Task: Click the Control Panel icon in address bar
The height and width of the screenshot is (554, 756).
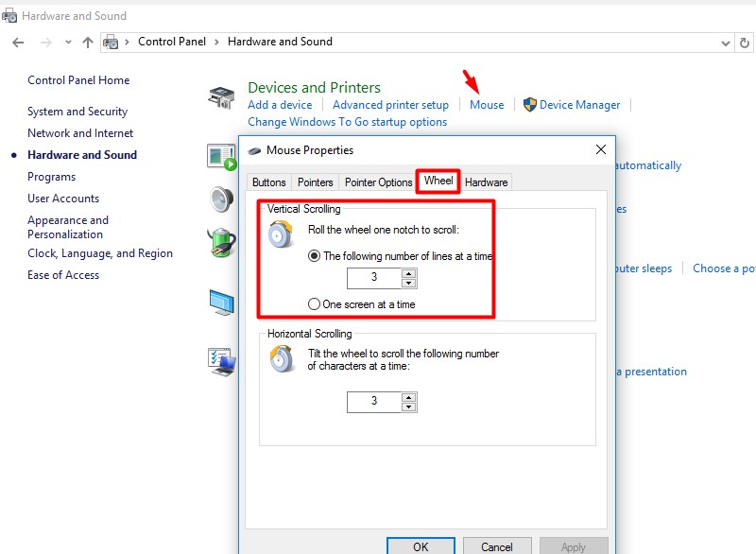Action: 111,43
